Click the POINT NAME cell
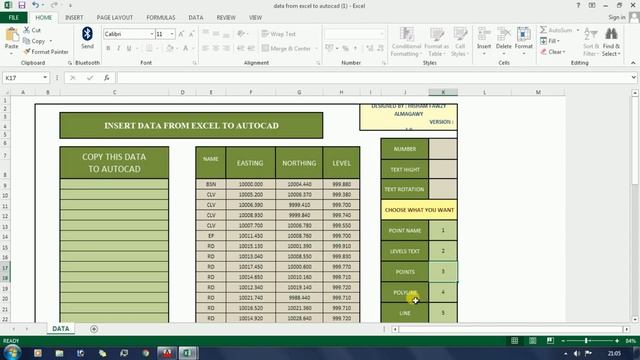The image size is (640, 360). point(404,231)
